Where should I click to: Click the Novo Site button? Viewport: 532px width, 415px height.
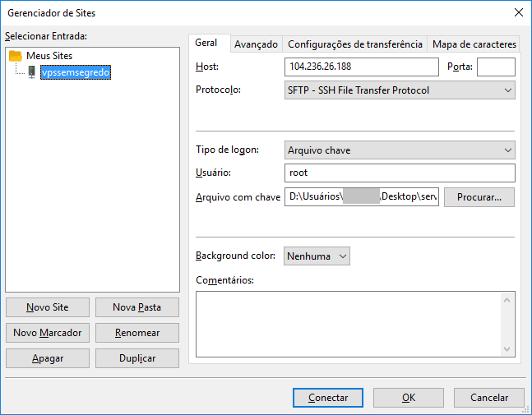47,307
